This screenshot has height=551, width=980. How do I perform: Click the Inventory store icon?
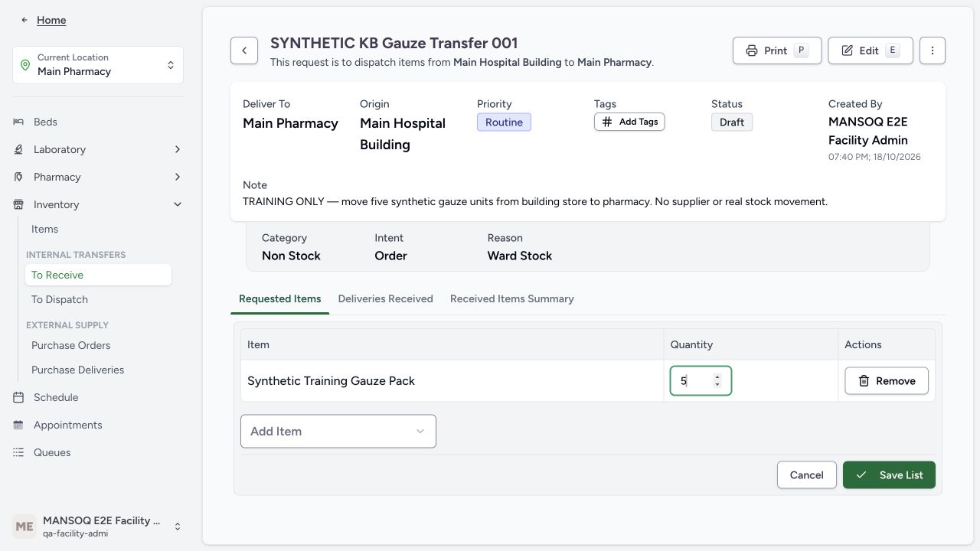18,204
